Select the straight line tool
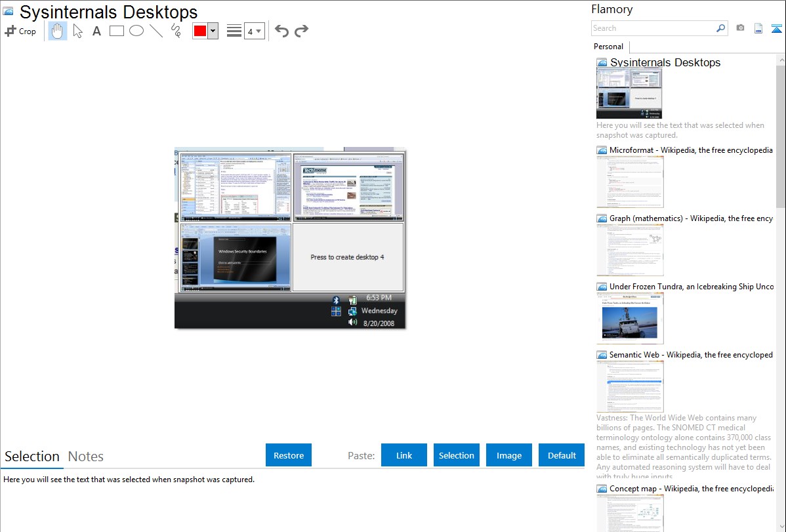The image size is (786, 532). pos(156,31)
